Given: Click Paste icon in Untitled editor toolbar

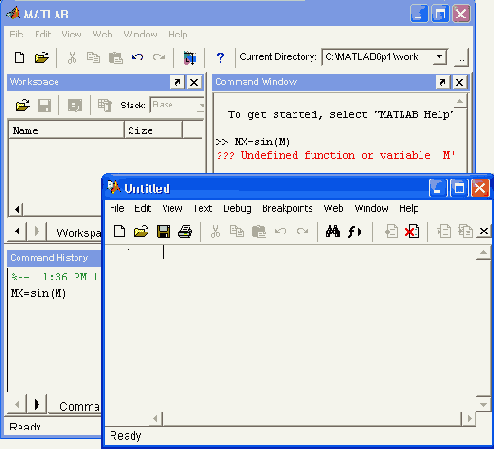Looking at the screenshot, I should point(259,232).
